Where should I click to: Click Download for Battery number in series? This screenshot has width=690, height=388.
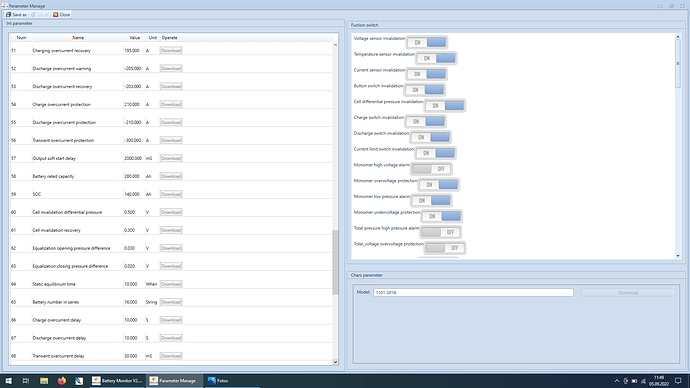click(171, 302)
